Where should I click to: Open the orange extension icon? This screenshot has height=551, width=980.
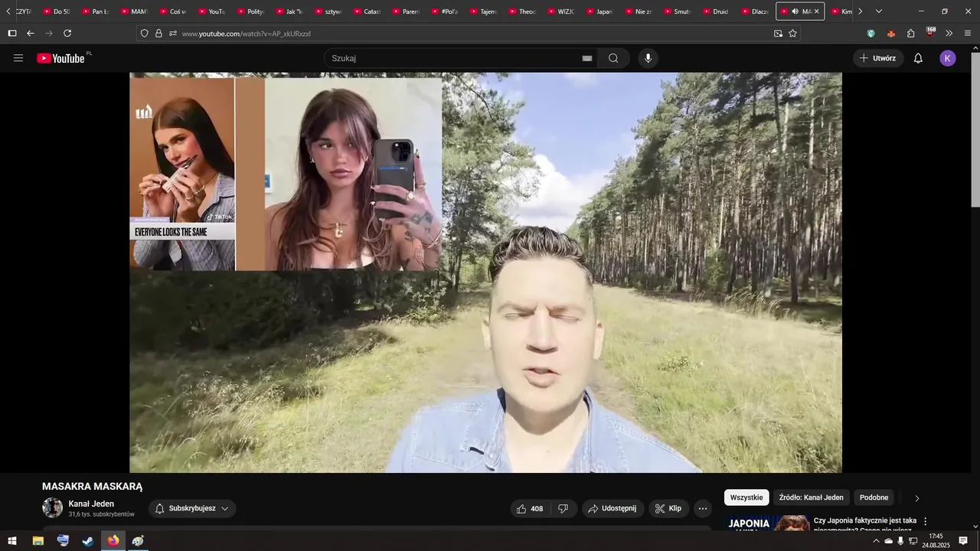click(891, 34)
